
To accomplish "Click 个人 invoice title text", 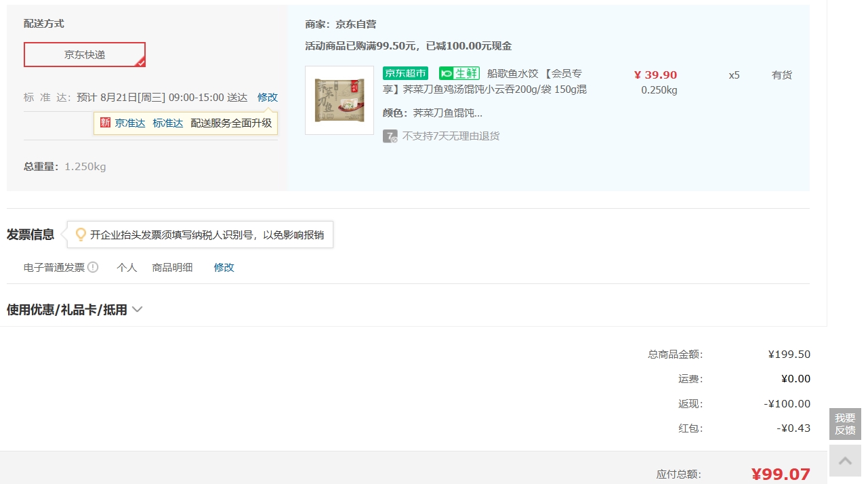I will 127,268.
